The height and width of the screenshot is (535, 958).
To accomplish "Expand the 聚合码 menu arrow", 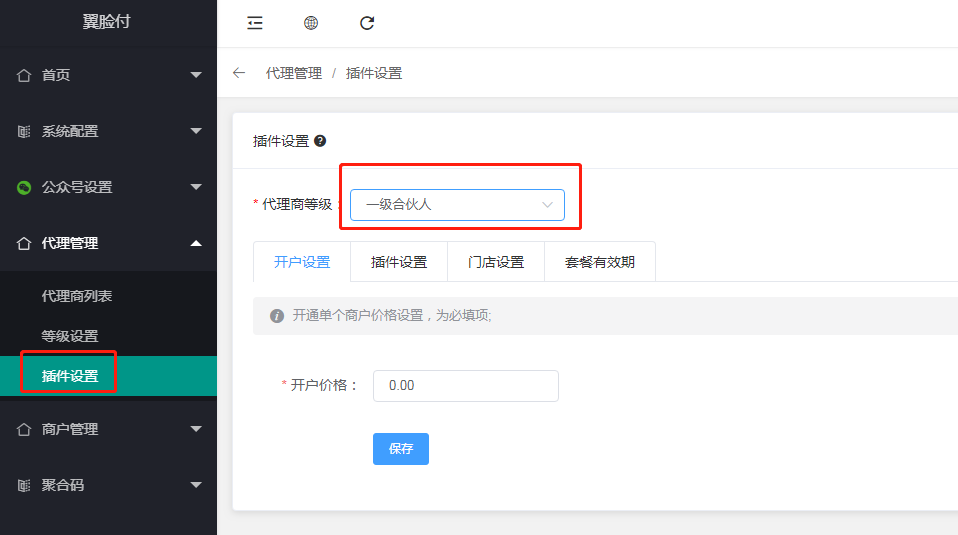I will point(196,486).
